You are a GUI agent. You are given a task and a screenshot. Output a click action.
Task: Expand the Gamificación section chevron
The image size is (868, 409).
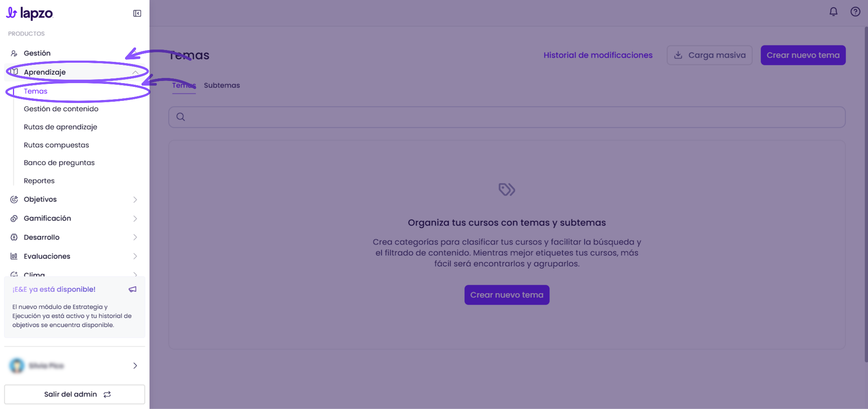point(135,219)
